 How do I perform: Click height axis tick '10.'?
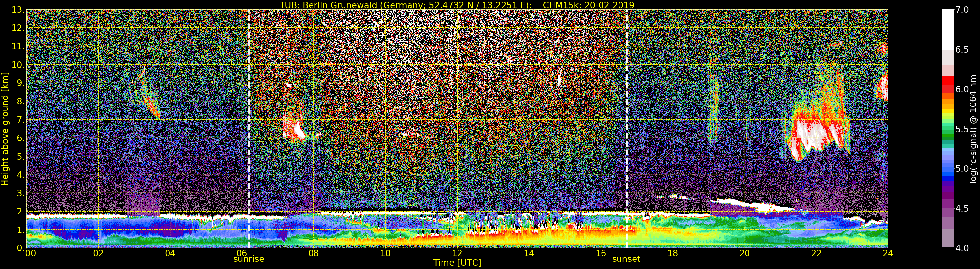[x=18, y=65]
